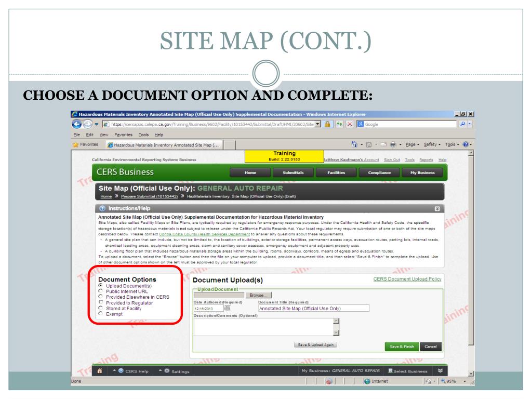Open the Settings gear footer menu
This screenshot has height=399, width=532.
(174, 371)
